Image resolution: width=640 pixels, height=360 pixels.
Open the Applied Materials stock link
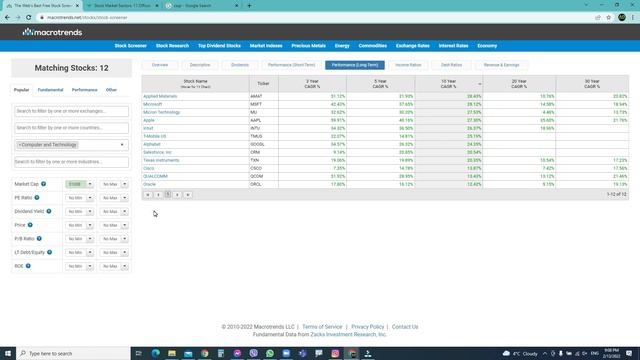coord(160,96)
